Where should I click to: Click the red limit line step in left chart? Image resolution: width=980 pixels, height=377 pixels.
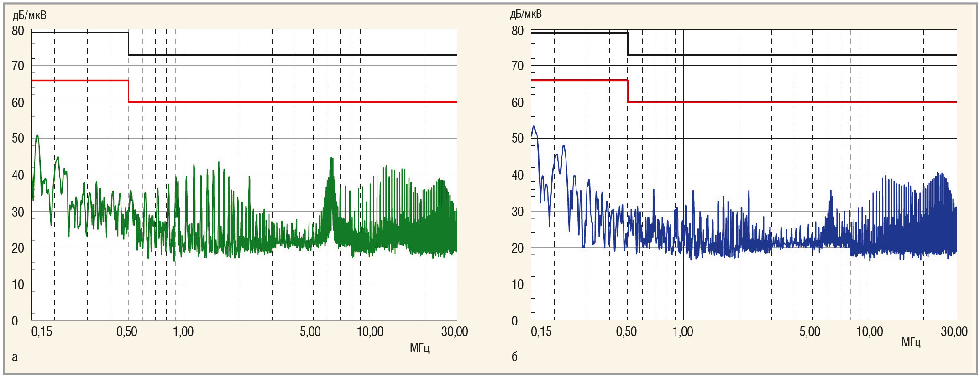tap(128, 91)
